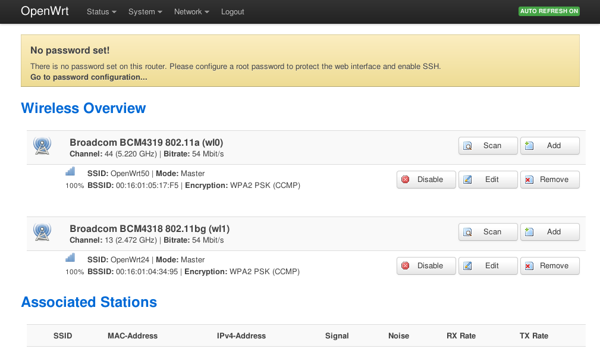Add a network to wl1 radio
This screenshot has height=364, width=600.
tap(550, 232)
